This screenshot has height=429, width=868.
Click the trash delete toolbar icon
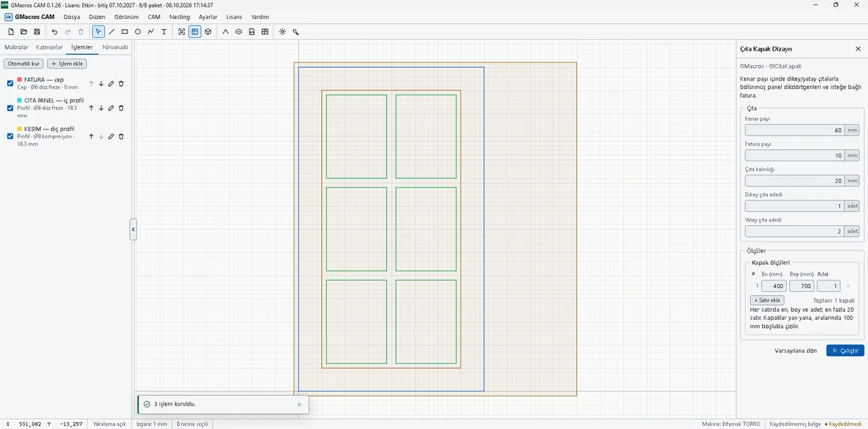(x=81, y=32)
